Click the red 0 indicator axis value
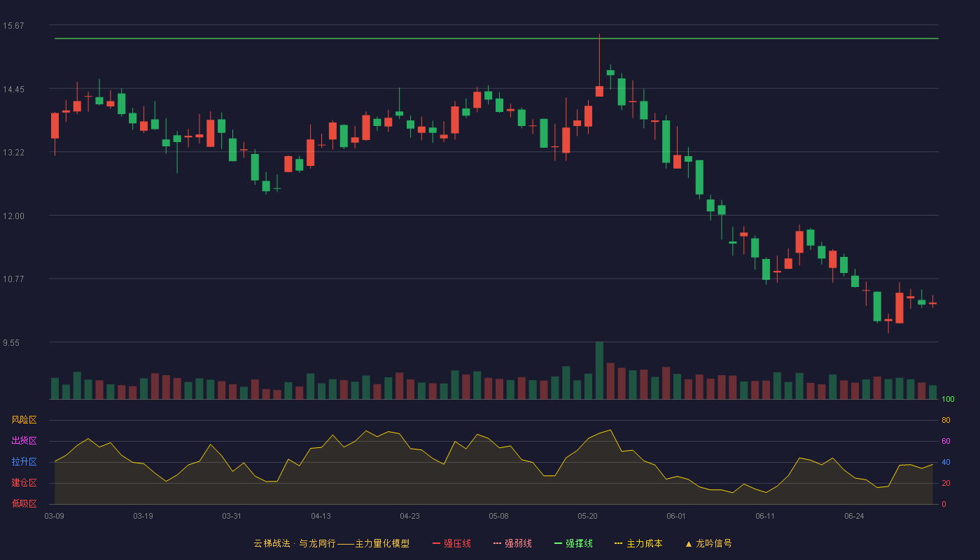This screenshot has height=560, width=980. (x=944, y=504)
